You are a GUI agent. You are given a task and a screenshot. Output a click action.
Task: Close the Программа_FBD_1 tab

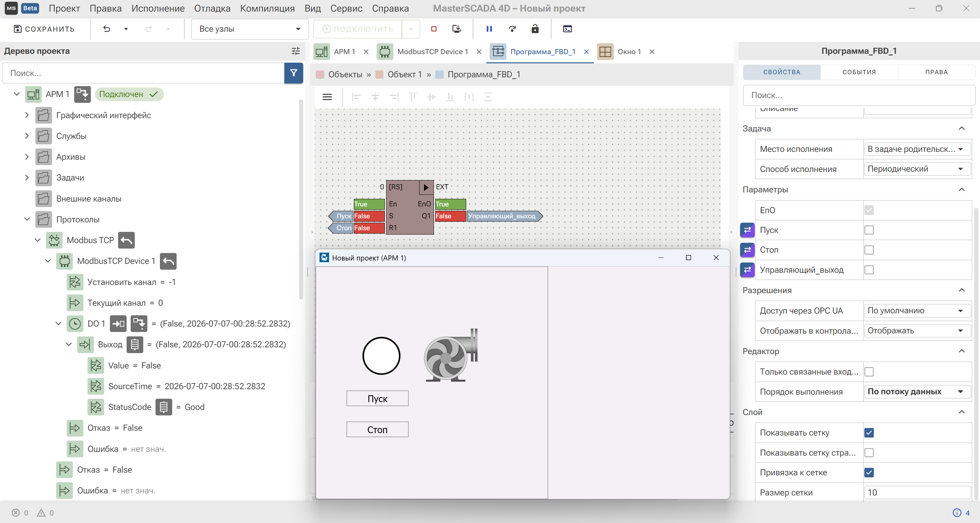[x=586, y=52]
